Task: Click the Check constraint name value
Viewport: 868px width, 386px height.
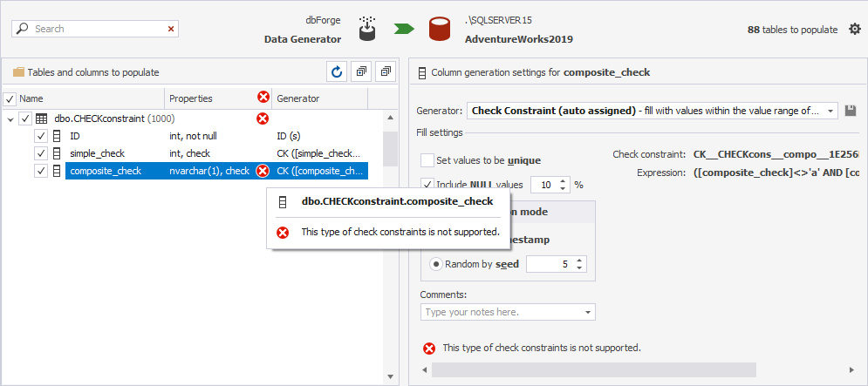Action: click(776, 155)
